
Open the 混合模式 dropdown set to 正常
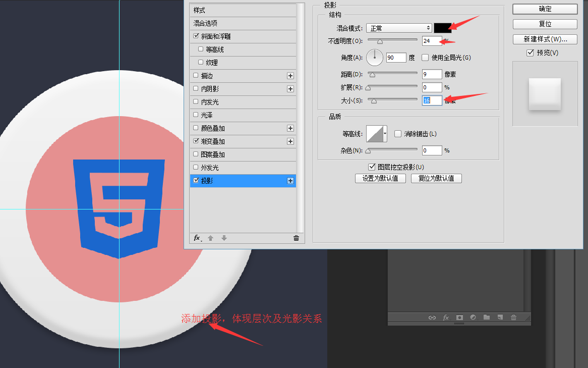point(399,28)
